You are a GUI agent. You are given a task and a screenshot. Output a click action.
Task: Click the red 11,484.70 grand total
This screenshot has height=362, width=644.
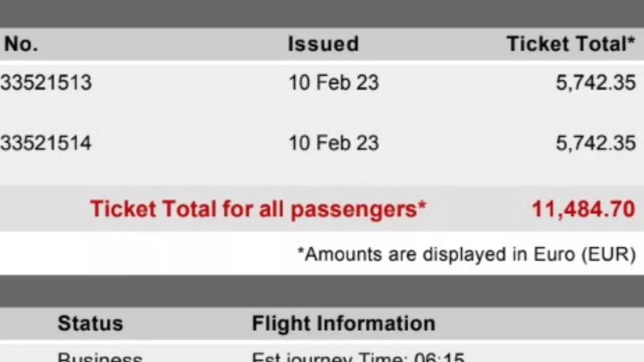point(583,209)
